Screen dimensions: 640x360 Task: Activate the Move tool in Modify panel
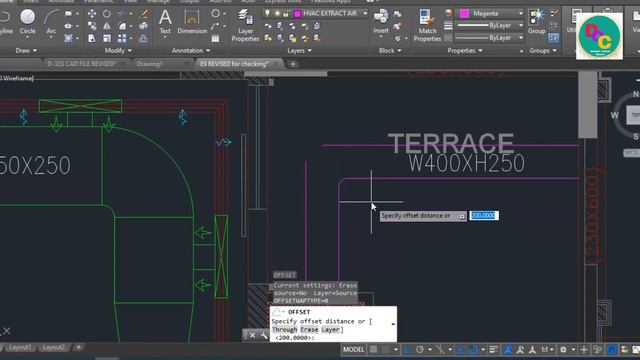pyautogui.click(x=92, y=14)
